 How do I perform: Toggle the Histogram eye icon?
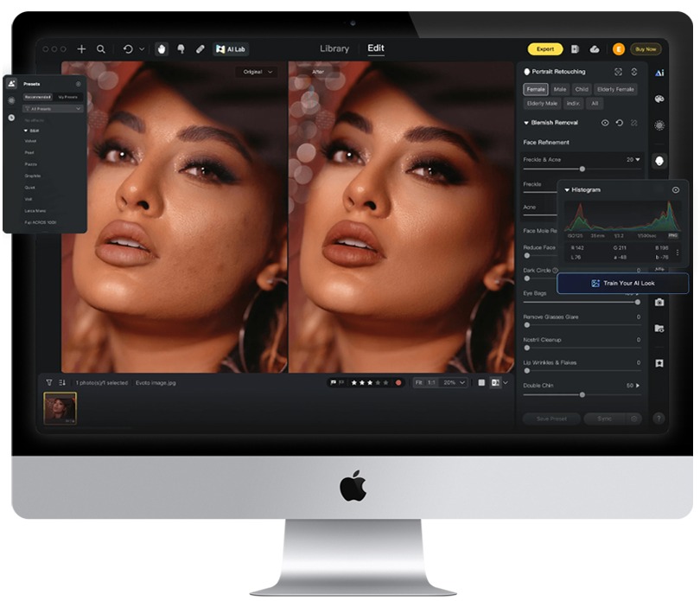676,190
